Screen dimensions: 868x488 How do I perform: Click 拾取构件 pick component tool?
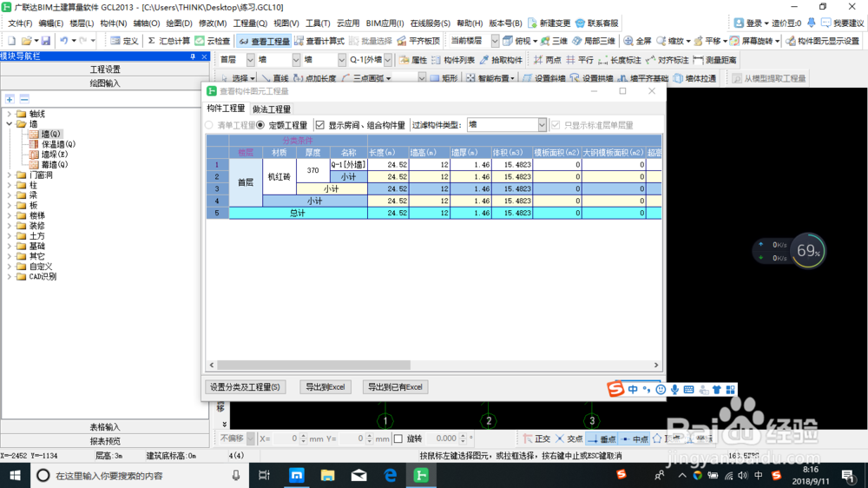501,60
